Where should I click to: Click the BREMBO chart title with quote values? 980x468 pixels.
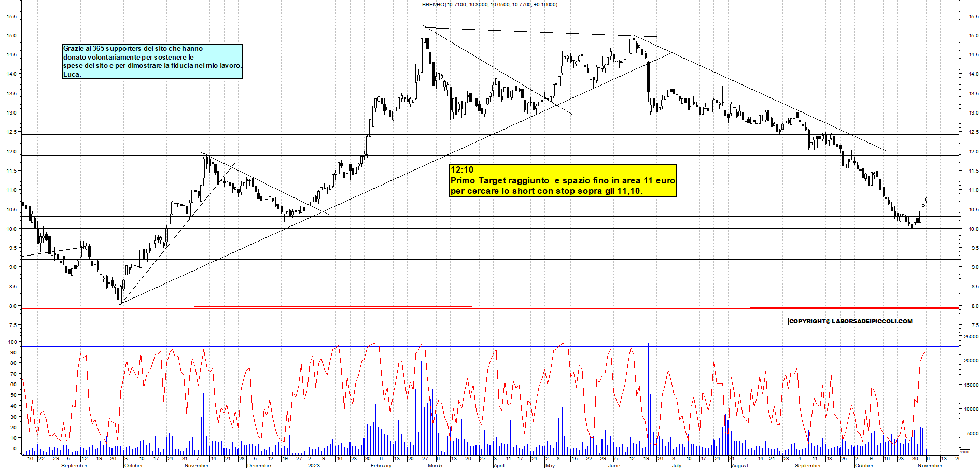coord(489,4)
